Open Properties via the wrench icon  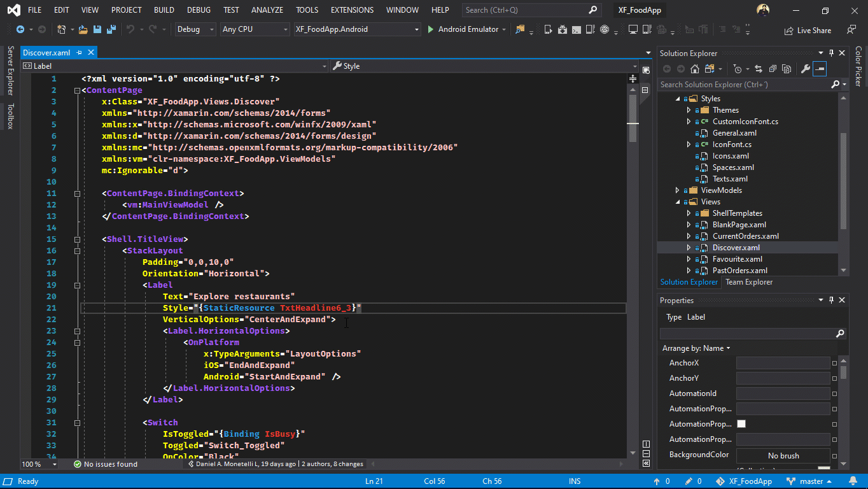pos(805,69)
